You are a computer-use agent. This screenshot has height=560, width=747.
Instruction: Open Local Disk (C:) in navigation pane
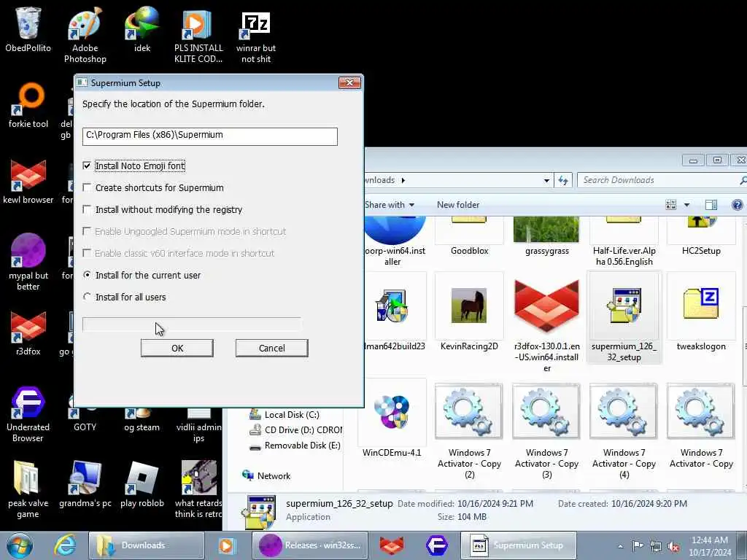point(285,415)
